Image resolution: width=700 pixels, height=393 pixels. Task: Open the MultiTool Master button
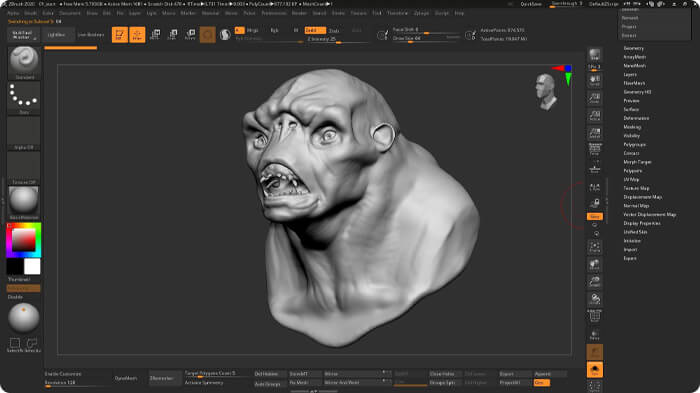click(23, 35)
